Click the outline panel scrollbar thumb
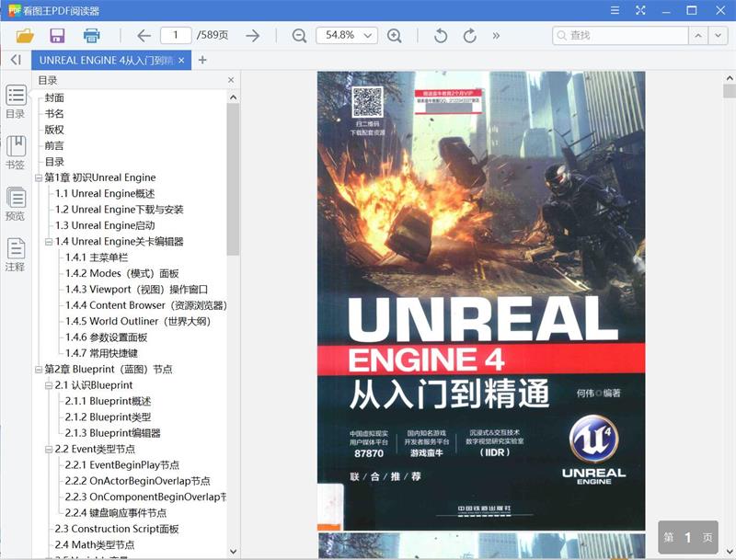 click(233, 179)
